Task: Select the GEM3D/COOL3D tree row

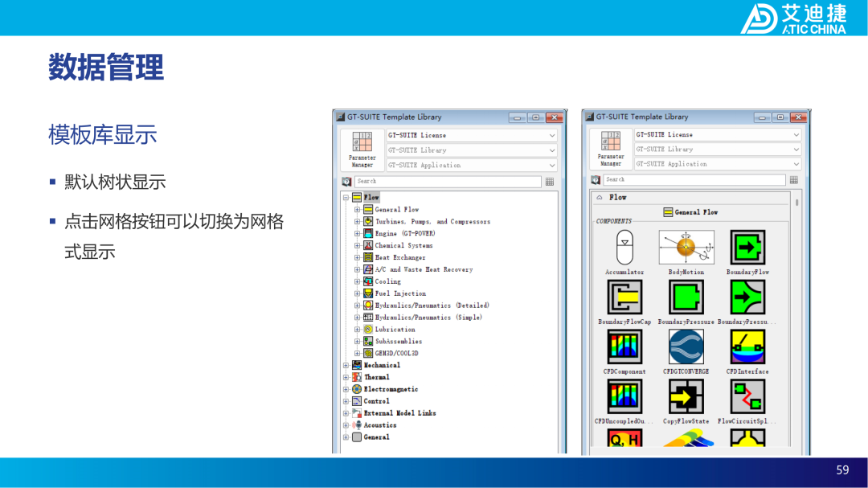Action: pos(391,354)
